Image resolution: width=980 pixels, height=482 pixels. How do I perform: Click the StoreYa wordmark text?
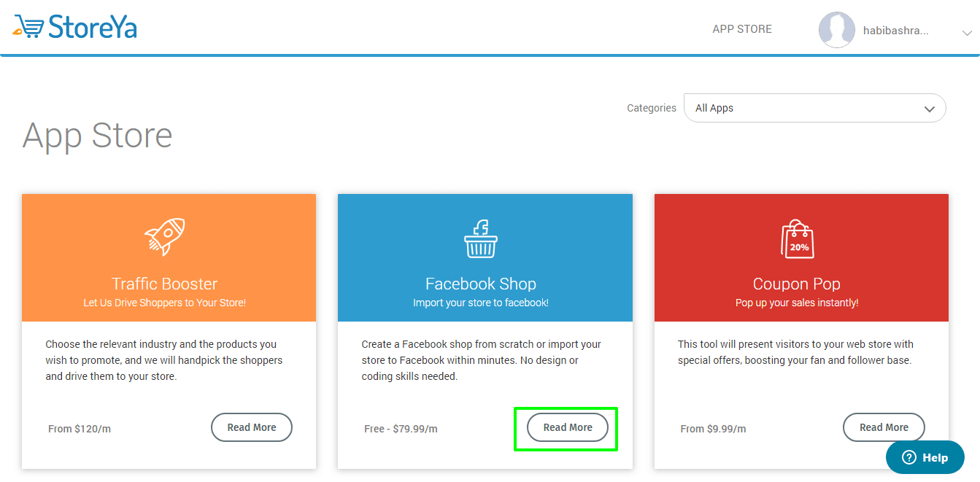click(x=93, y=27)
